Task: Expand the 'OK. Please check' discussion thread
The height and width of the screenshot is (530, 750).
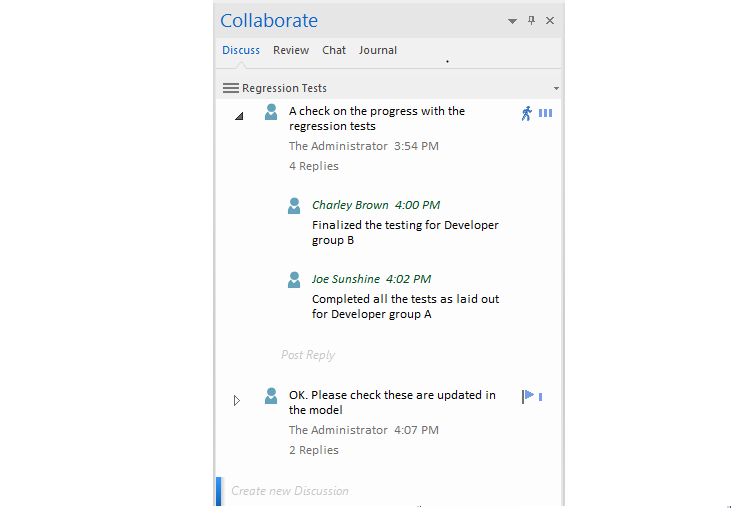Action: [x=237, y=400]
